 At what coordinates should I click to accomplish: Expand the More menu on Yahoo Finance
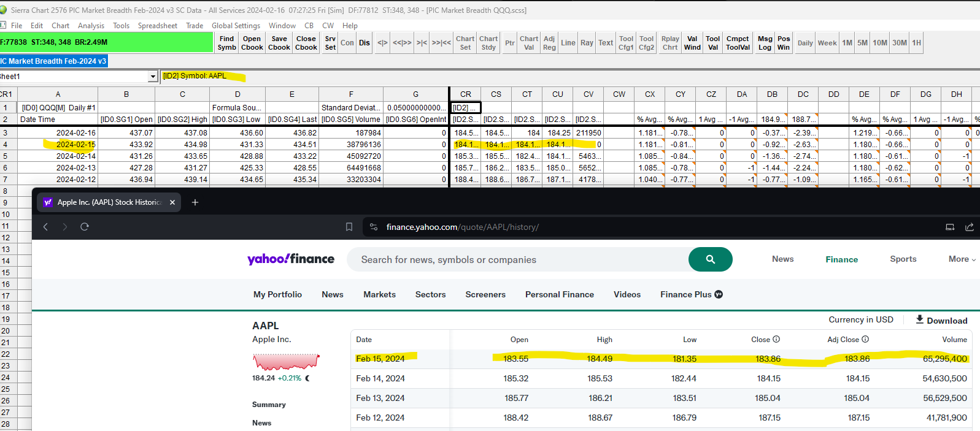pos(962,259)
